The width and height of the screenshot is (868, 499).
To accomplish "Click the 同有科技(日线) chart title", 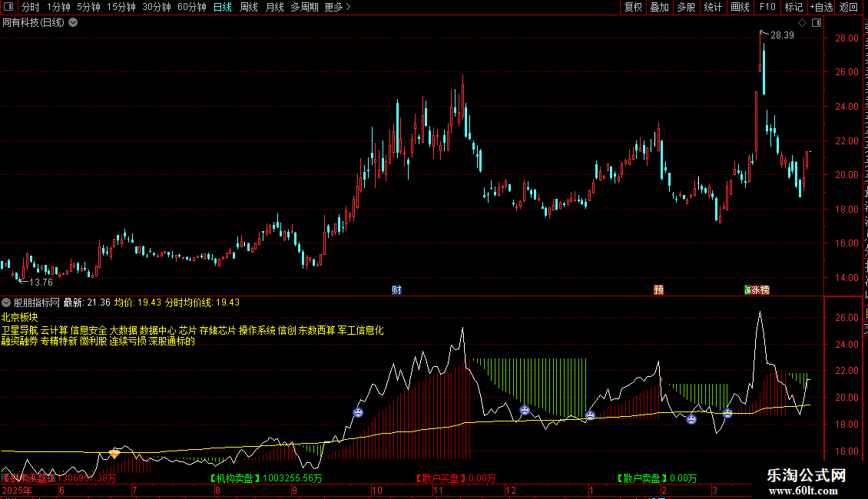I will (33, 23).
